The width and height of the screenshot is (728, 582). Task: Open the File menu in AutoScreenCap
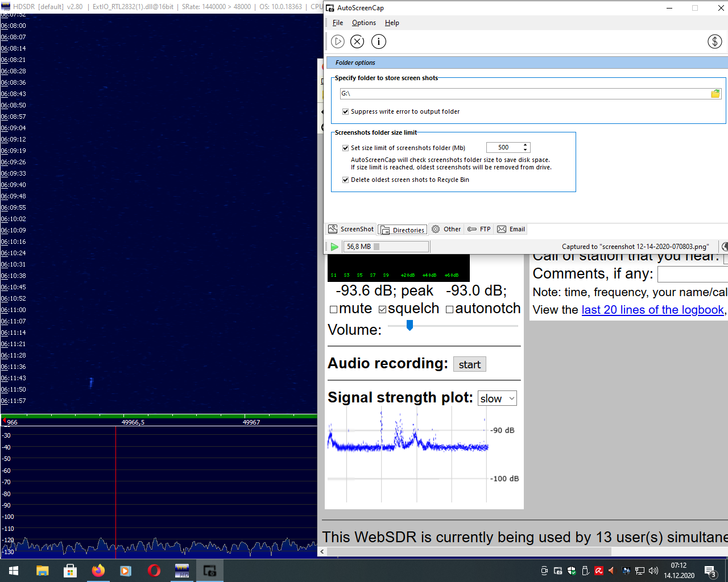[x=338, y=23]
